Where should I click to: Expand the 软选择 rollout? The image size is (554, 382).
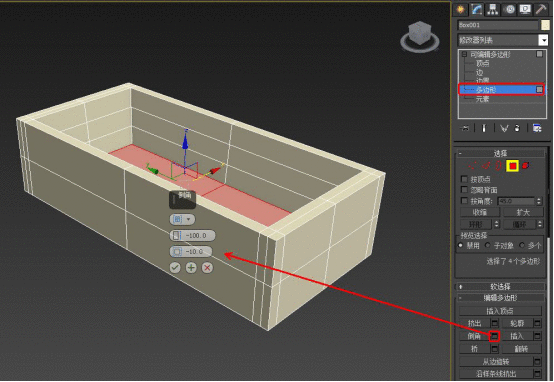click(x=501, y=287)
